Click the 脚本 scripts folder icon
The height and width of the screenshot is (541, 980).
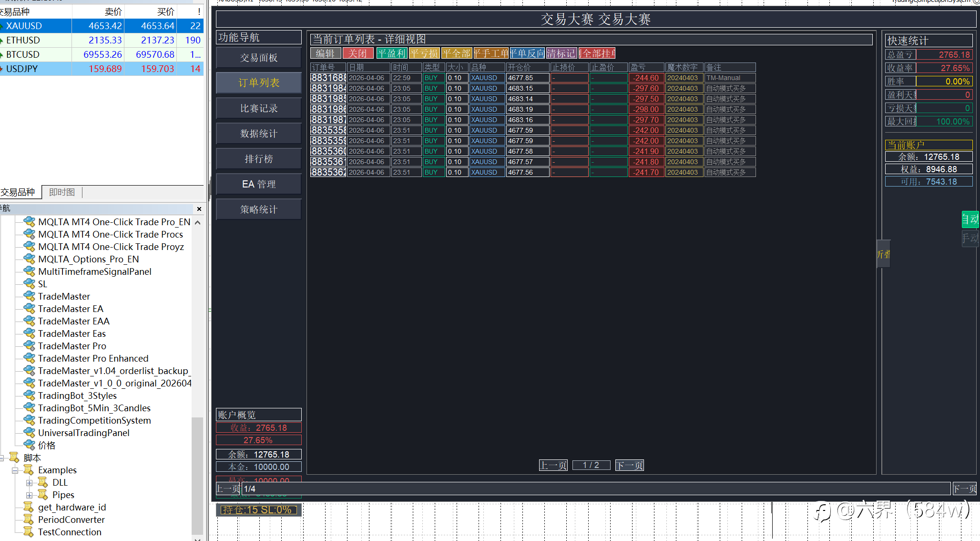click(x=14, y=458)
